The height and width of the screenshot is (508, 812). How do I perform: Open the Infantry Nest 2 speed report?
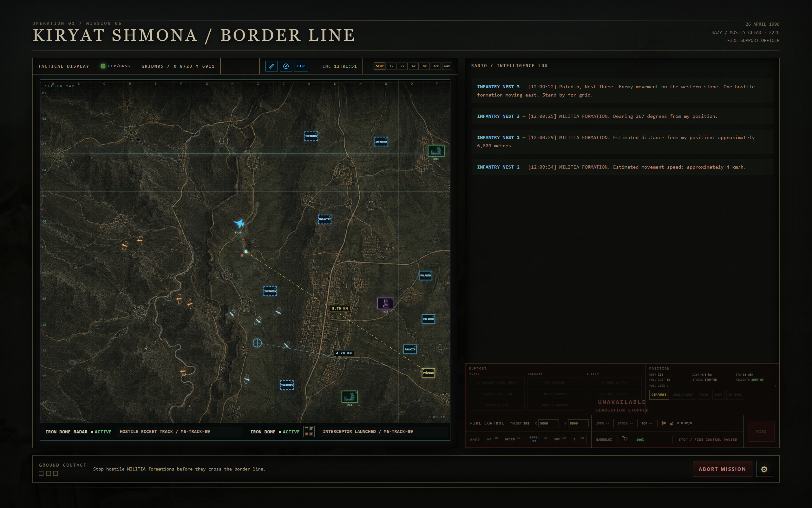click(x=622, y=167)
